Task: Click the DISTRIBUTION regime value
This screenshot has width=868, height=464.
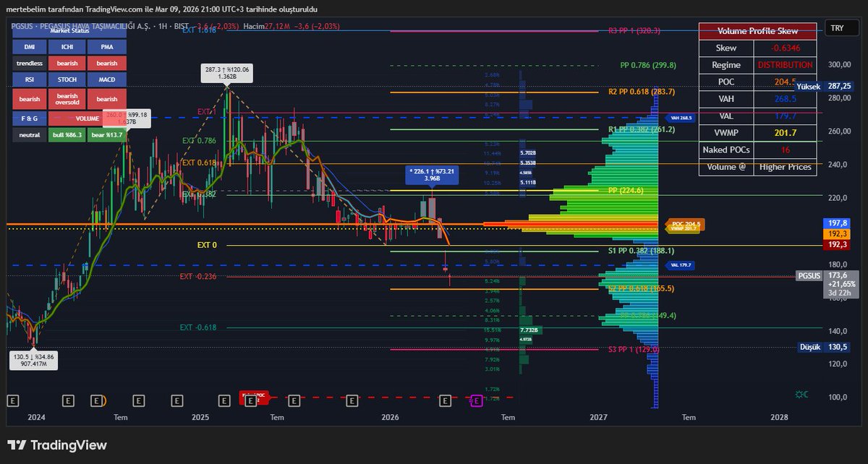Action: point(785,65)
